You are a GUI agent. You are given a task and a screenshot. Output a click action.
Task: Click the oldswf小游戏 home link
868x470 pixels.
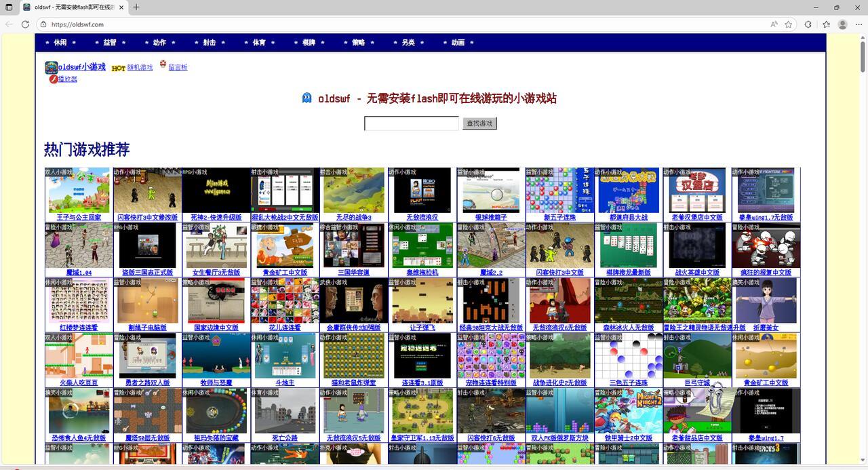pyautogui.click(x=82, y=67)
